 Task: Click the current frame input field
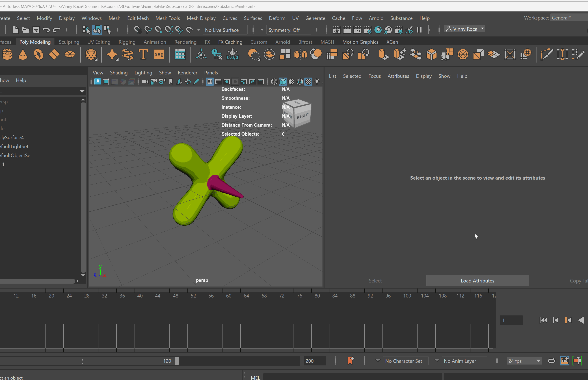click(511, 320)
